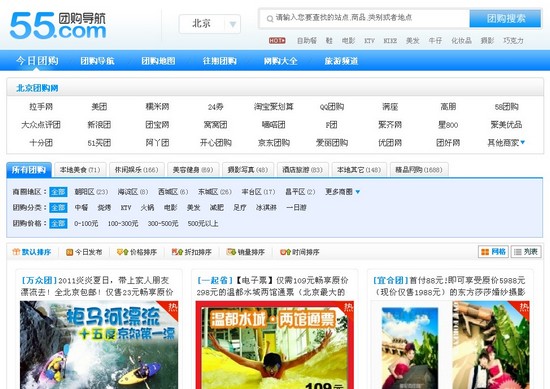The height and width of the screenshot is (389, 550).
Task: Select 全部 in 商圈地区 row
Action: (58, 192)
